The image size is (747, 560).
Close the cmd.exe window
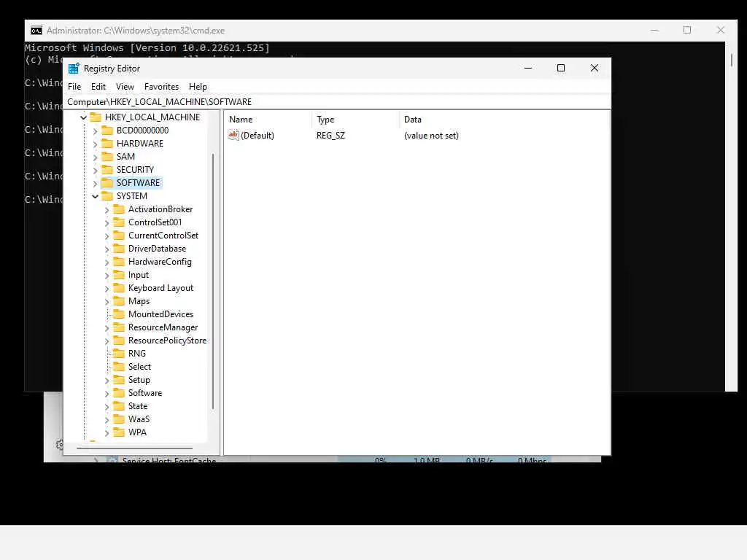pos(720,30)
